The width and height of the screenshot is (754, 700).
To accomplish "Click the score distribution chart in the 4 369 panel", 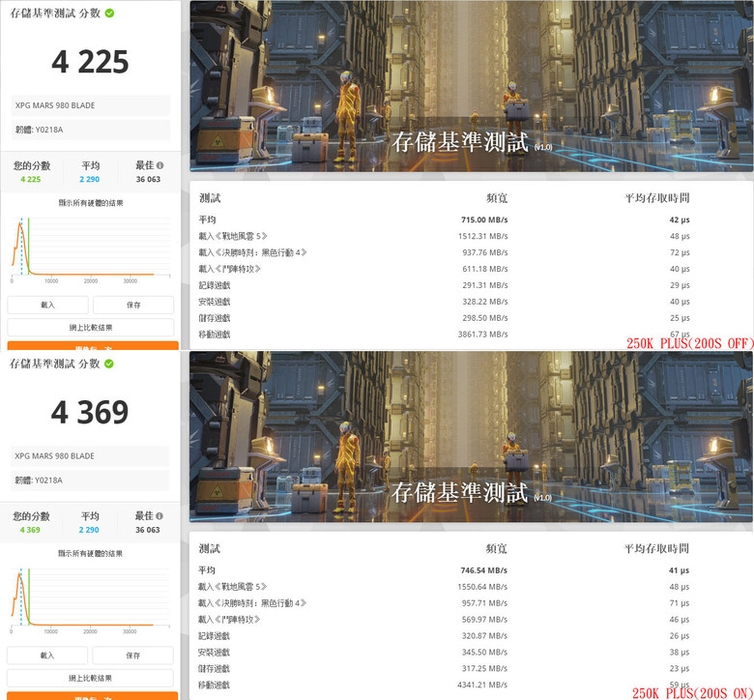I will [x=91, y=600].
